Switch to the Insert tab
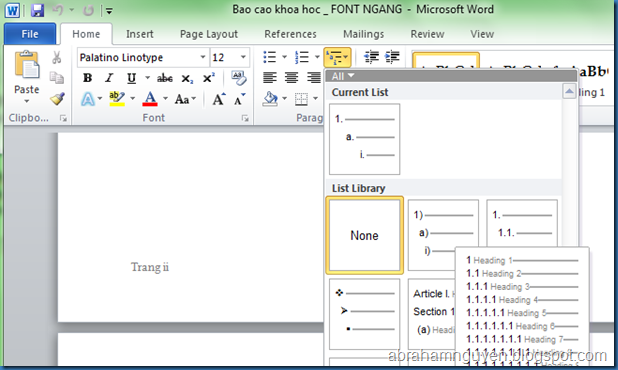Screen dimensions: 618x370 pyautogui.click(x=140, y=34)
